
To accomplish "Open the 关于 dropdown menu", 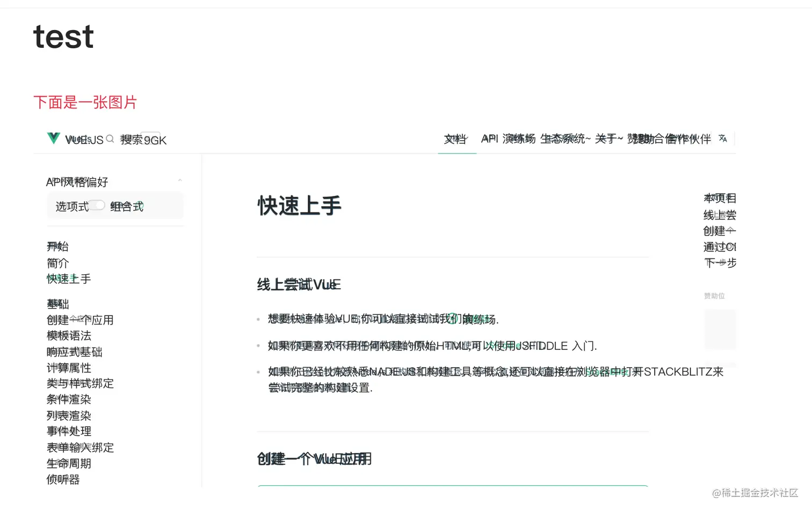I will coord(609,139).
